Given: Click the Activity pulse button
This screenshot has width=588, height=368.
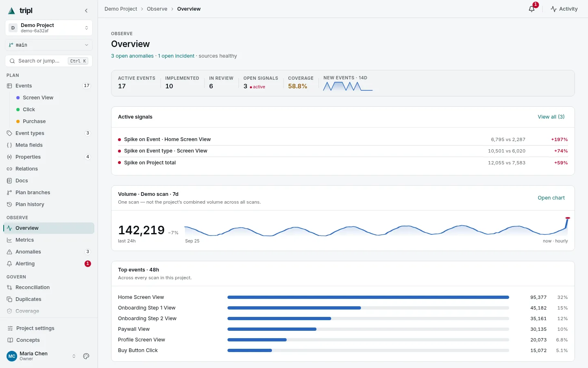Looking at the screenshot, I should 564,9.
